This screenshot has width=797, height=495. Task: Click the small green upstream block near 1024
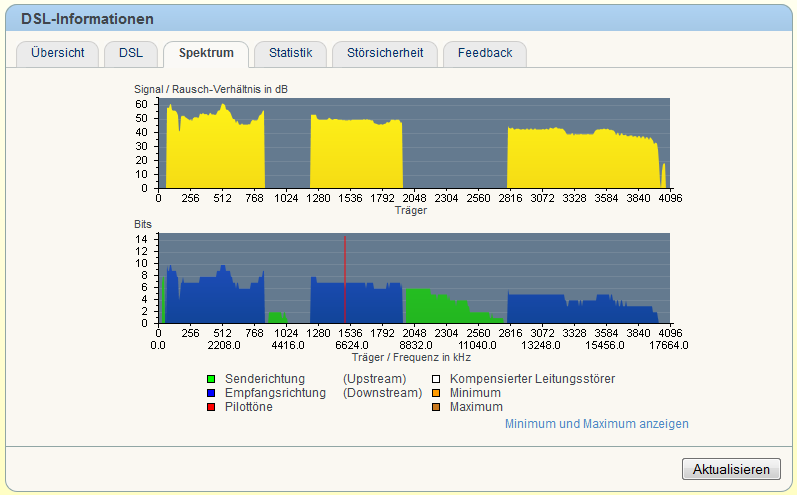tap(277, 318)
